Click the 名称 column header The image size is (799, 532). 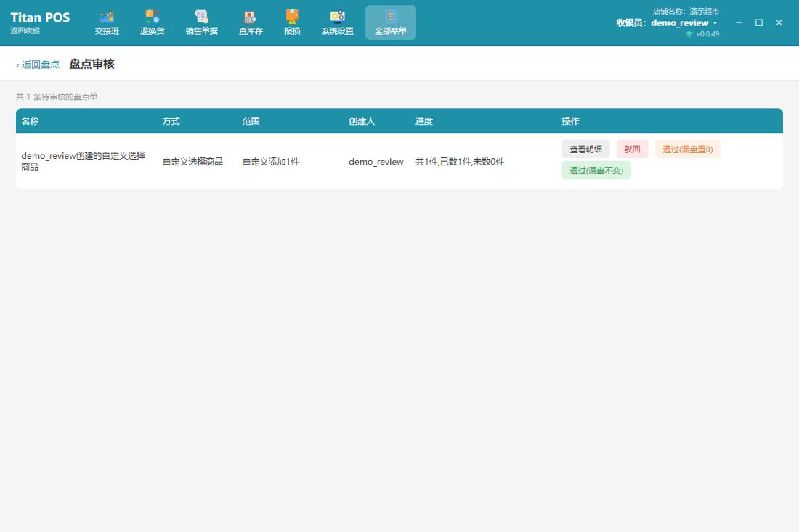[x=30, y=121]
